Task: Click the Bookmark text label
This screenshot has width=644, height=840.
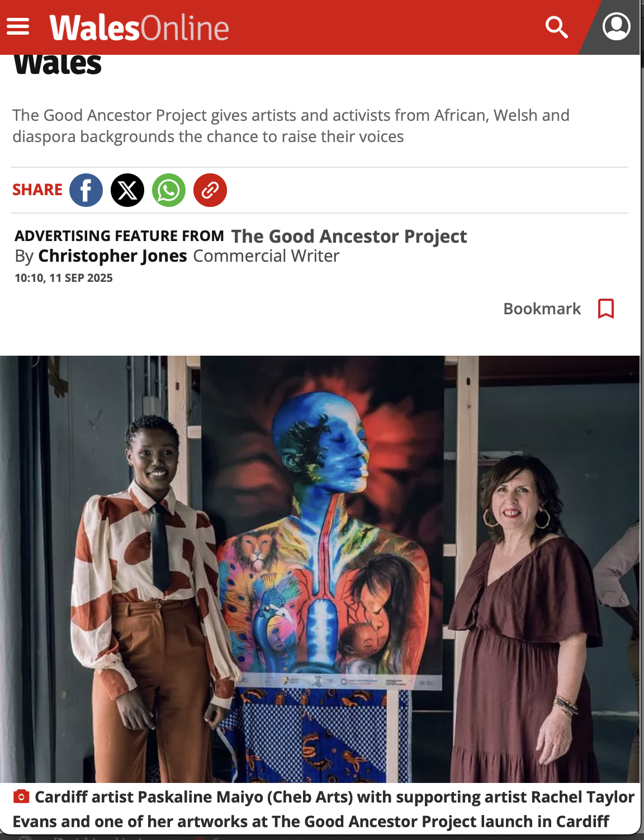Action: [x=542, y=309]
